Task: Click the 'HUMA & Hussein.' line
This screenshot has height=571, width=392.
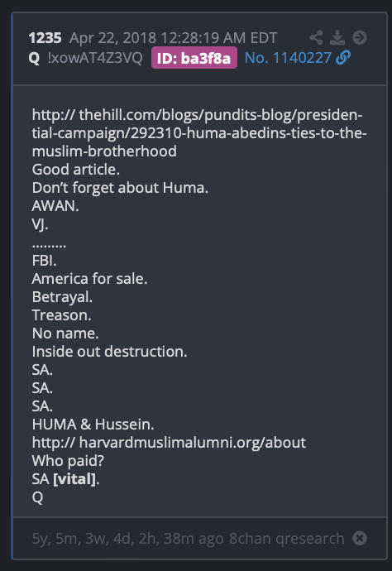Action: coord(93,425)
